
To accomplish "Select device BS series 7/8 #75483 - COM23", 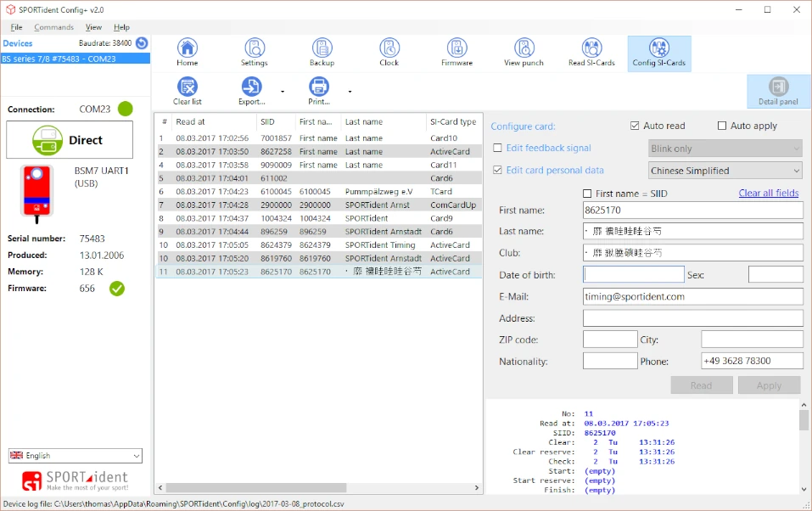I will (75, 59).
